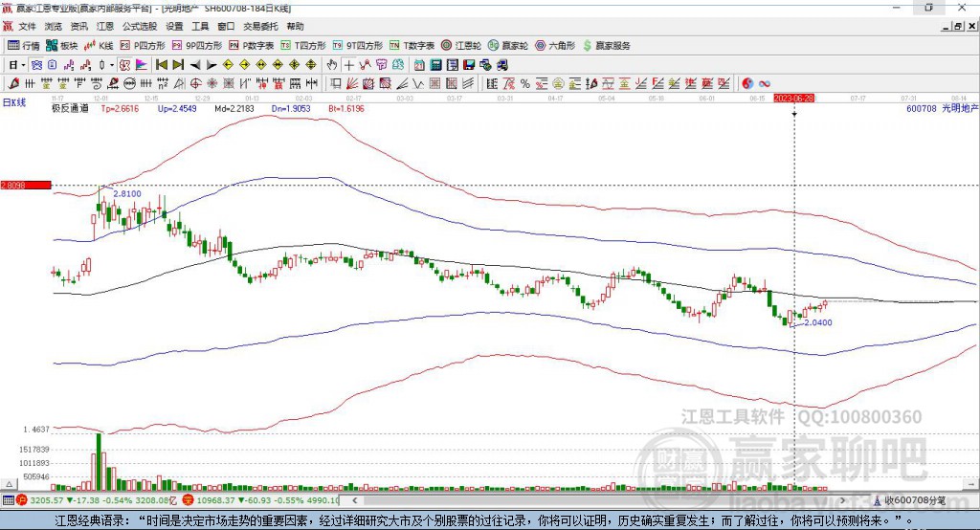
Task: Open the 行情 market quotes view
Action: click(x=24, y=46)
